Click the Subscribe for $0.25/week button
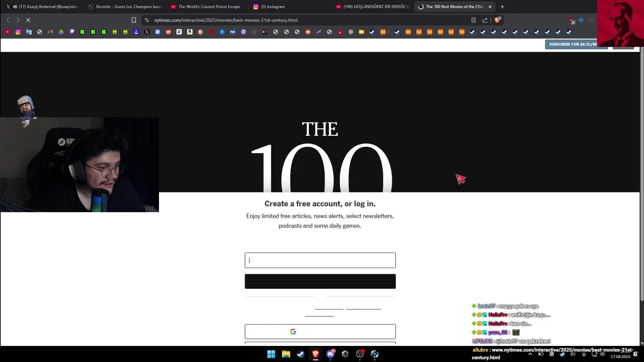 [576, 44]
